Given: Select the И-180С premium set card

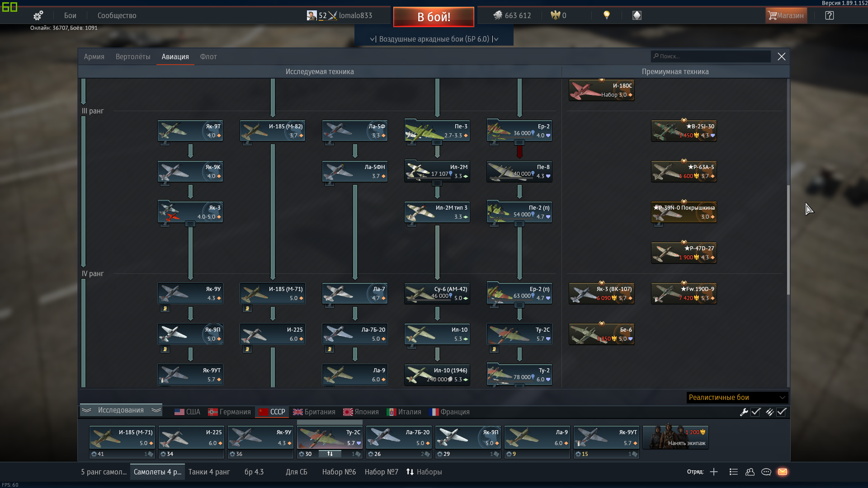Looking at the screenshot, I should click(602, 90).
